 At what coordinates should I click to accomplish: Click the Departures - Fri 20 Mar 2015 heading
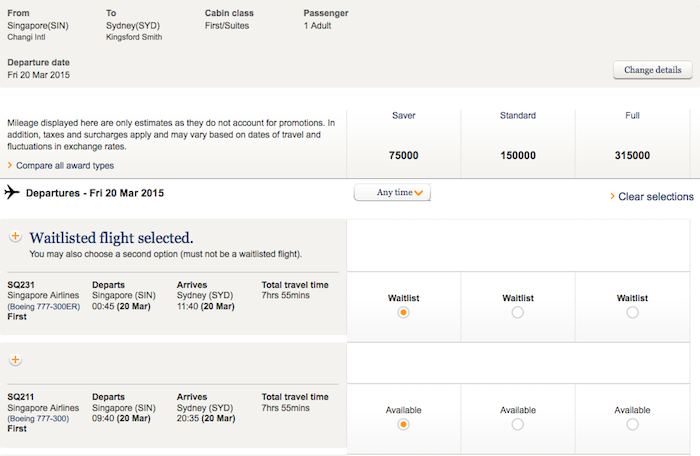pos(95,193)
